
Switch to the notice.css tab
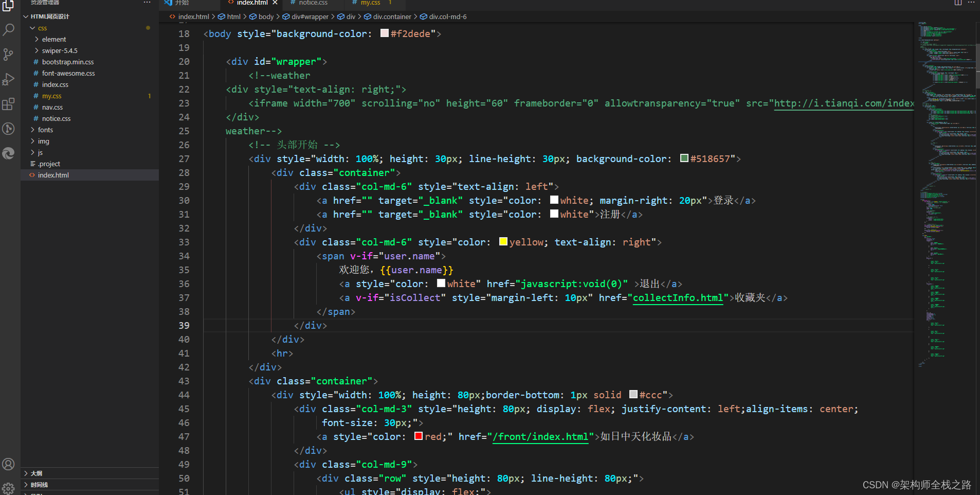click(x=313, y=3)
